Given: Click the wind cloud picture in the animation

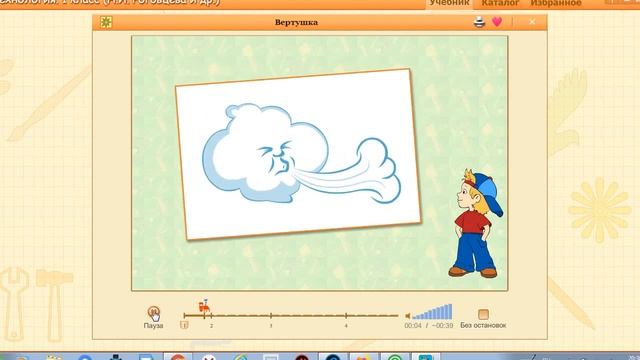Looking at the screenshot, I should (299, 154).
